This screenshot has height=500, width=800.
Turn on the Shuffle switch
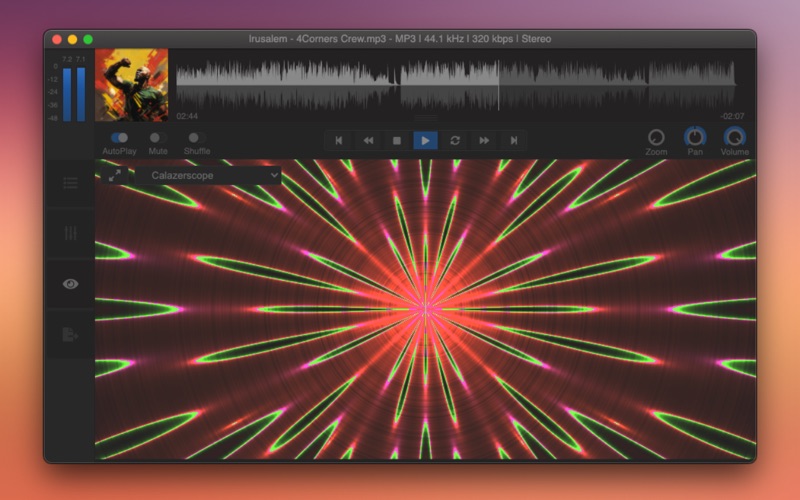(196, 138)
